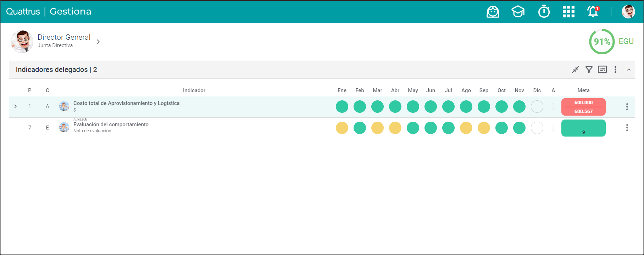Open the apps grid menu
This screenshot has width=644, height=255.
tap(568, 12)
